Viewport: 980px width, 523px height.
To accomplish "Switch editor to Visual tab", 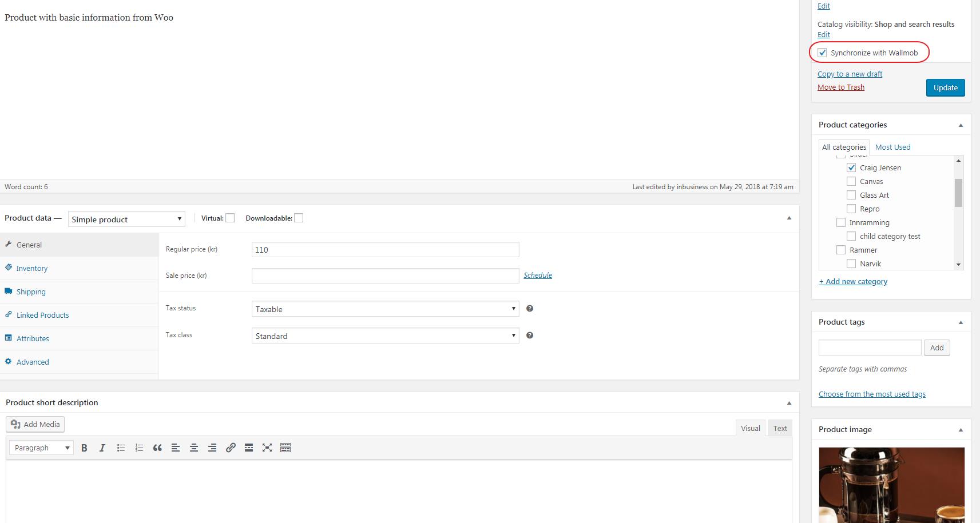I will [x=751, y=428].
